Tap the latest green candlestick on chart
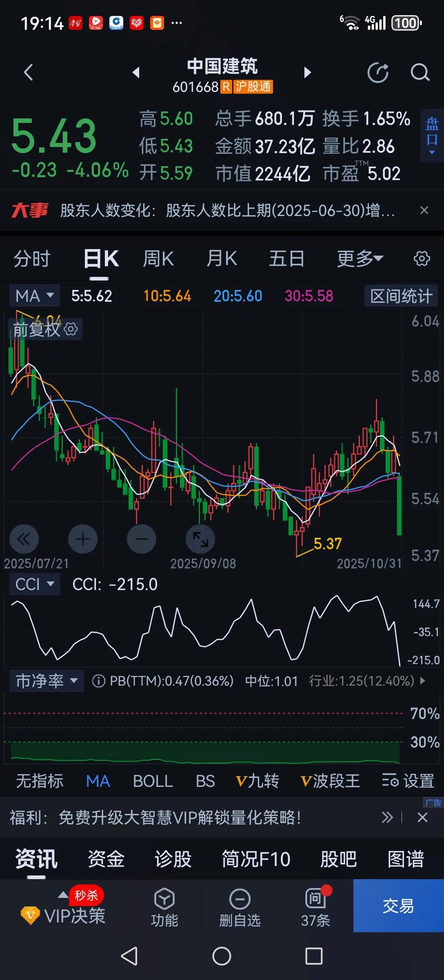This screenshot has width=444, height=980. click(x=400, y=506)
